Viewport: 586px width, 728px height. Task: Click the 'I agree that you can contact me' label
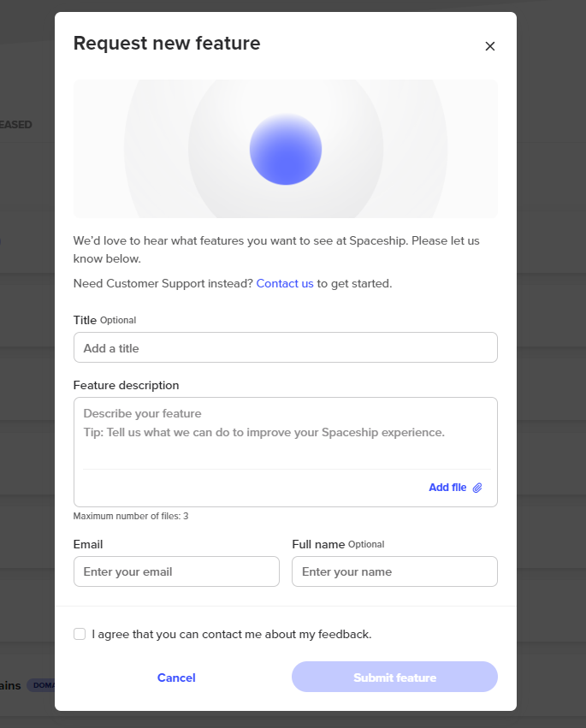click(x=232, y=634)
